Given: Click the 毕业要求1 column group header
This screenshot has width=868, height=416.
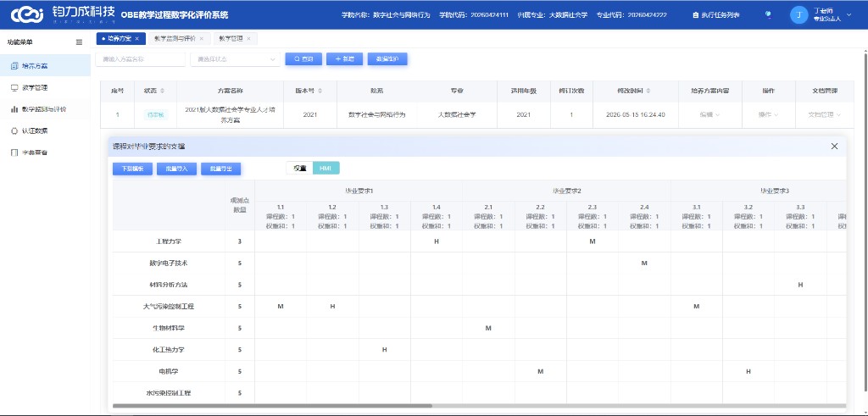Looking at the screenshot, I should [359, 191].
